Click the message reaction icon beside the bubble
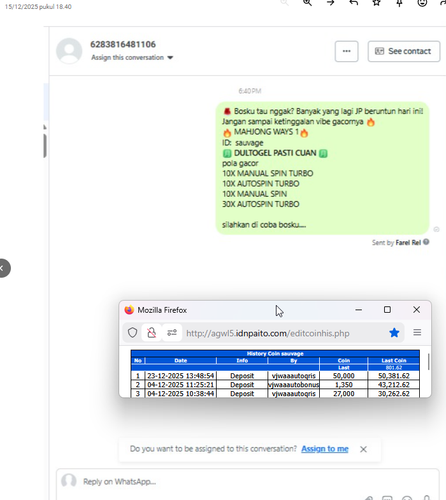This screenshot has height=500, width=446. tap(436, 229)
